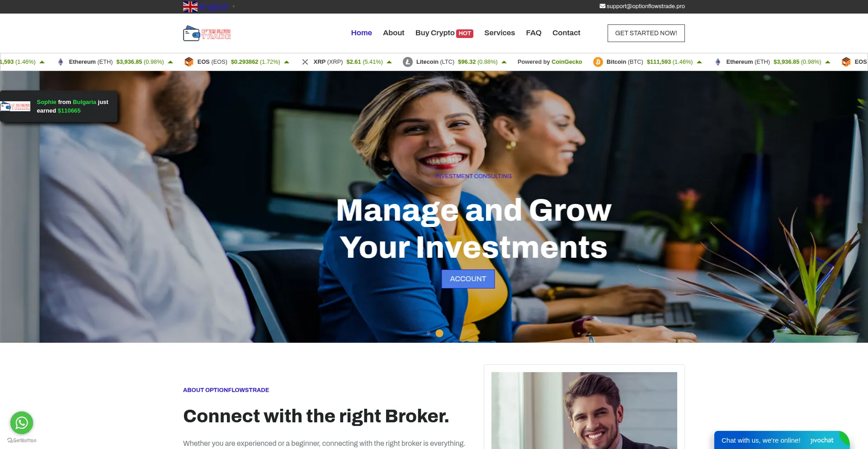Open the Buy Crypto HOT menu

tap(444, 33)
